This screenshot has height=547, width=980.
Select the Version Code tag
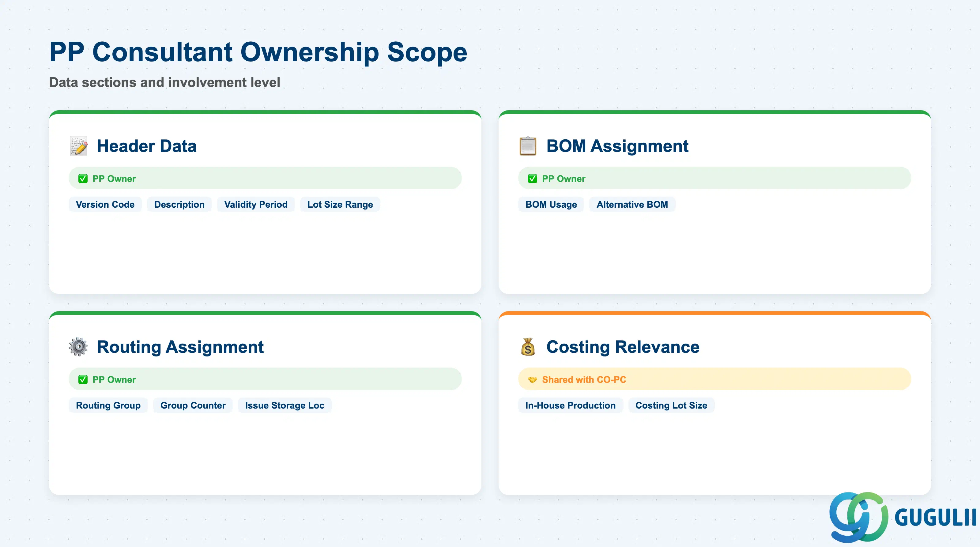(x=105, y=205)
